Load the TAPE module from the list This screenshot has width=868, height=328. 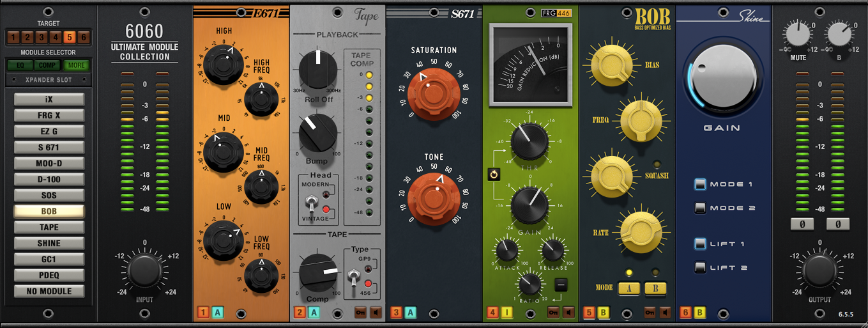(49, 227)
